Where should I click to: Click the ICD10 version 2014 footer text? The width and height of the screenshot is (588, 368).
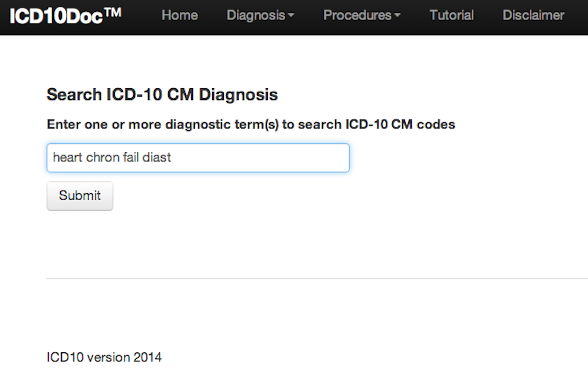click(x=104, y=357)
